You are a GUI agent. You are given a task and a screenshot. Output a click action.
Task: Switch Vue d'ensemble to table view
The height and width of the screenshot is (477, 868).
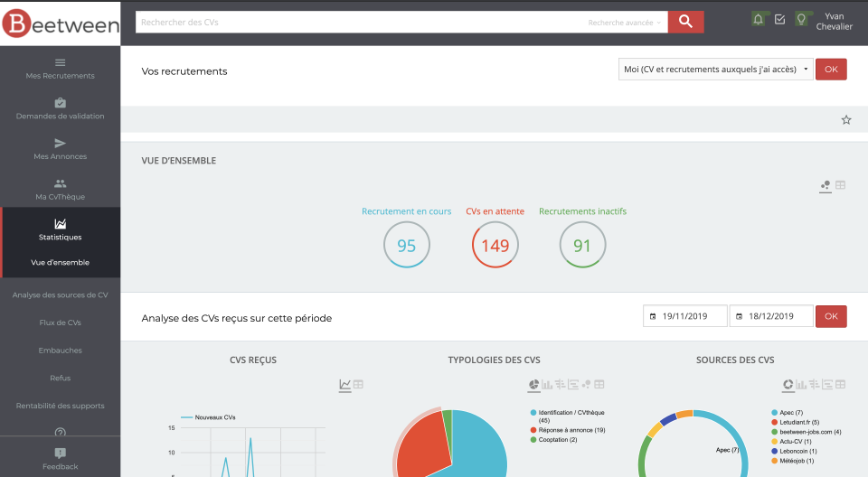(840, 185)
